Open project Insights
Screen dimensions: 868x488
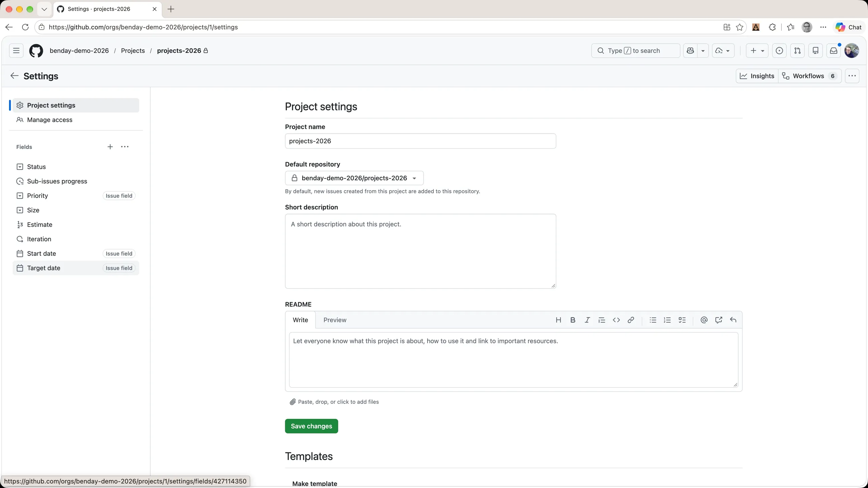[x=757, y=76]
